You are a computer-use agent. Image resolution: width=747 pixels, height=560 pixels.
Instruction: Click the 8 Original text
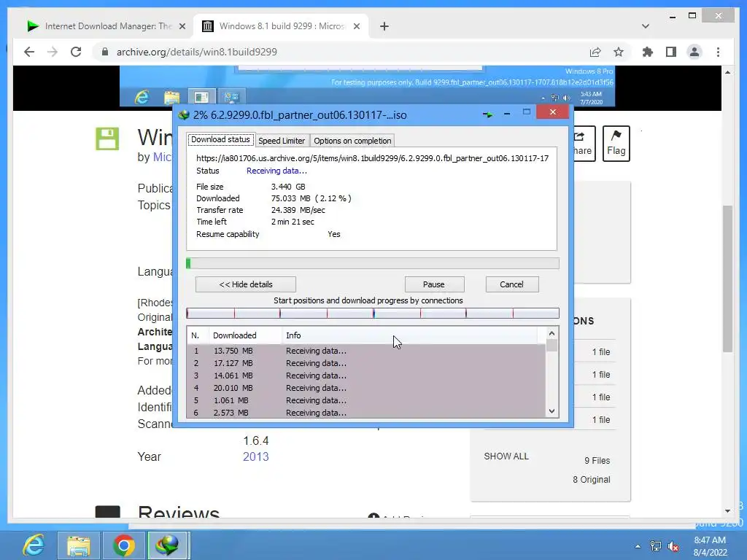[591, 480]
